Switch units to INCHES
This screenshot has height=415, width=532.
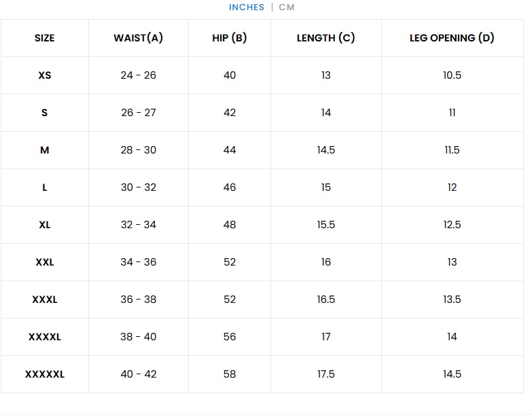(x=247, y=7)
